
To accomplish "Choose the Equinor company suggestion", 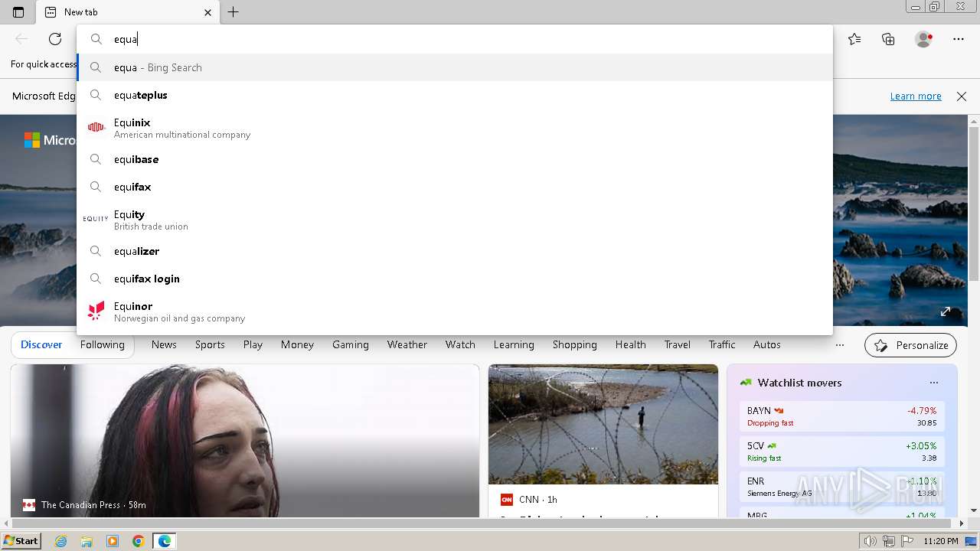I will pyautogui.click(x=455, y=311).
